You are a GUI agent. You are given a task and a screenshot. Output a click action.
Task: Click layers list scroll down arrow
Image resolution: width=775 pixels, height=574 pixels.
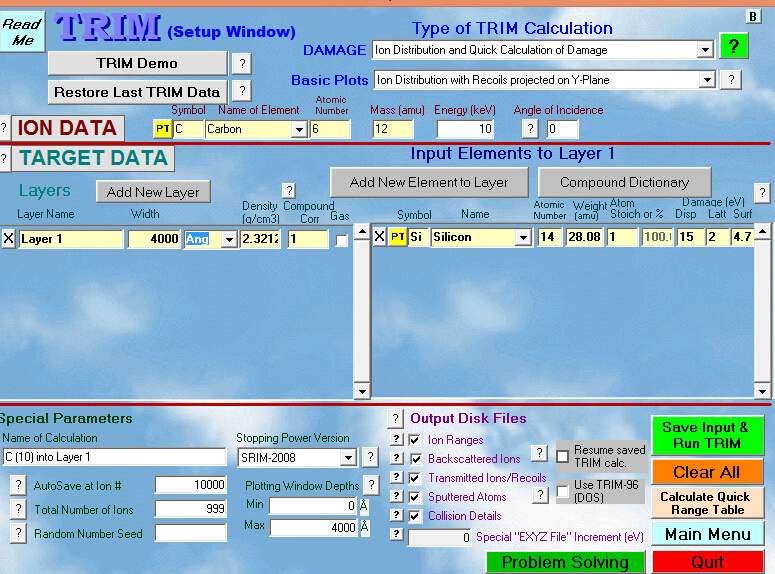point(362,392)
